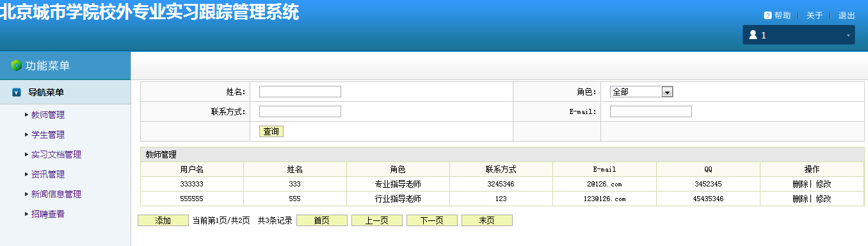Image resolution: width=868 pixels, height=246 pixels.
Task: Click the 查询 button
Action: [271, 131]
